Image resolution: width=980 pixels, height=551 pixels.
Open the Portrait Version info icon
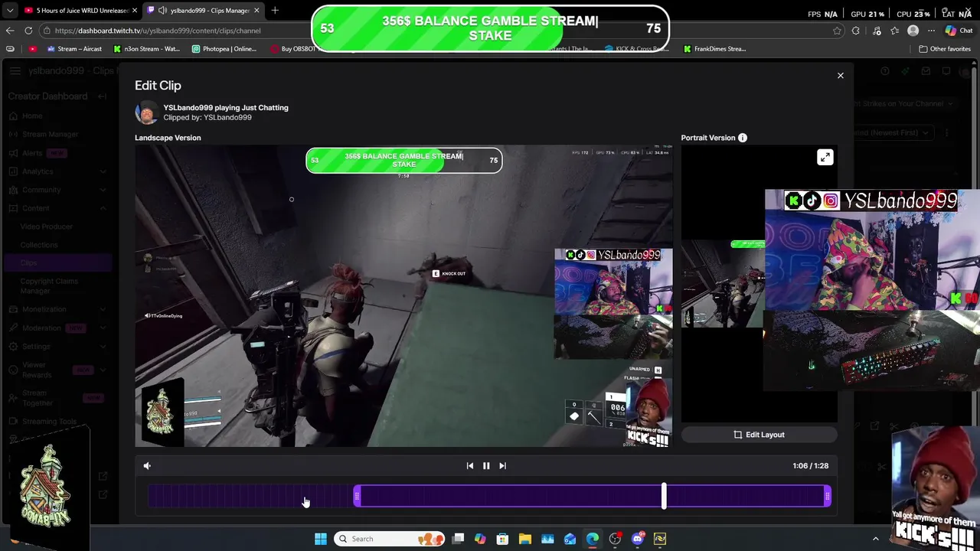[743, 138]
